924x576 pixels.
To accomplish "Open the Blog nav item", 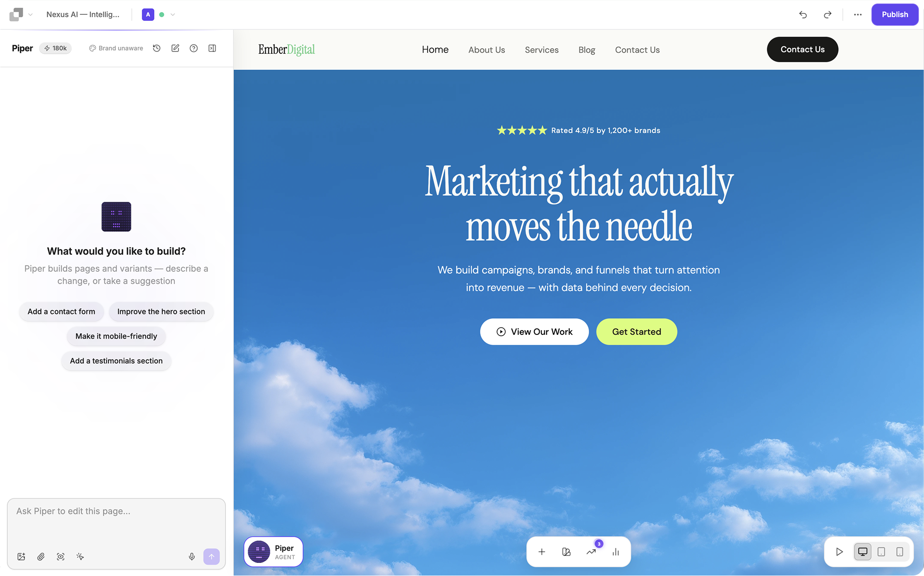I will [x=587, y=50].
